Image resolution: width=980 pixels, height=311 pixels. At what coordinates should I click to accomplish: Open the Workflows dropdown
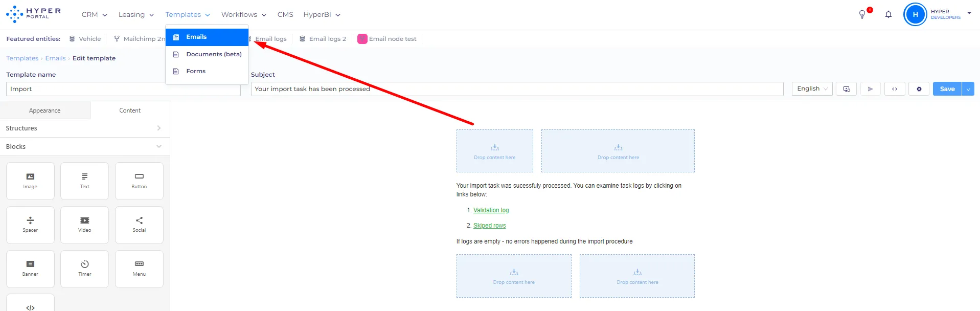(x=244, y=15)
